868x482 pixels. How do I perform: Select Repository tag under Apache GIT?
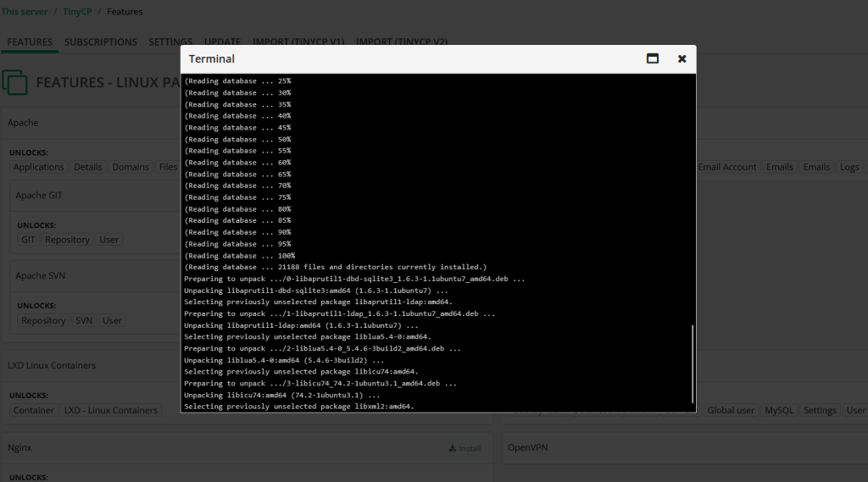(x=67, y=240)
